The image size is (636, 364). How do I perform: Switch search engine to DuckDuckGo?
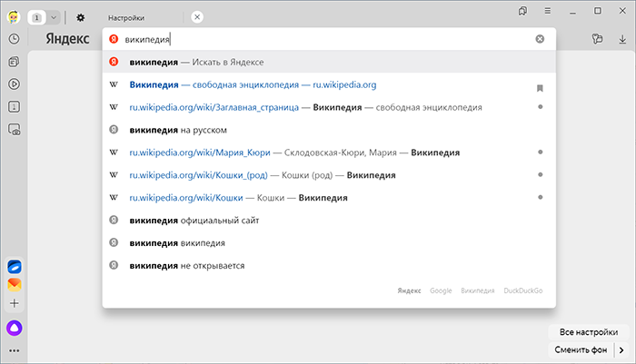pos(522,290)
